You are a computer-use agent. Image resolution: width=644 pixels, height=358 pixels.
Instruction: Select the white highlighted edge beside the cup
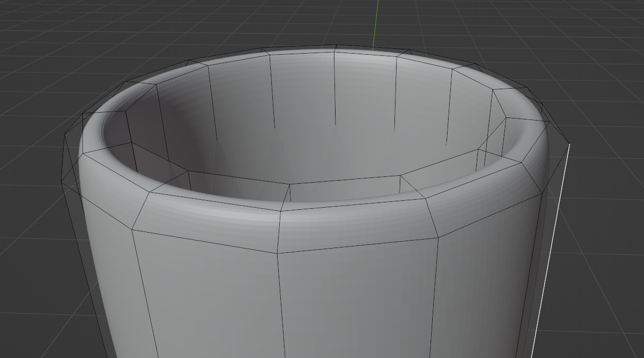[551, 251]
